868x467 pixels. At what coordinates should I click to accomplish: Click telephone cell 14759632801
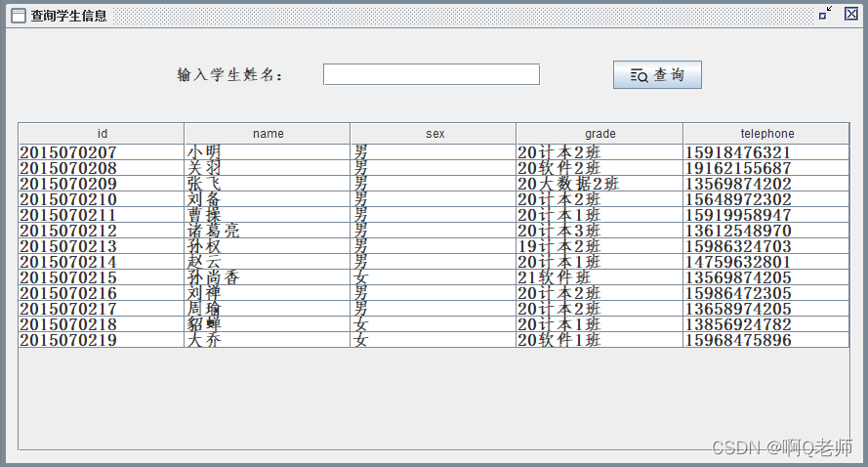pos(766,262)
